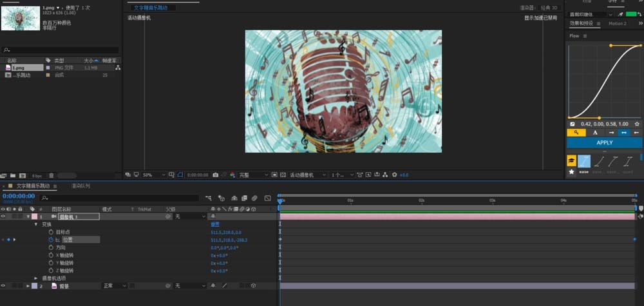Click stopwatch icon for 目标点 property
Screen dimensions: 644x306
51,232
